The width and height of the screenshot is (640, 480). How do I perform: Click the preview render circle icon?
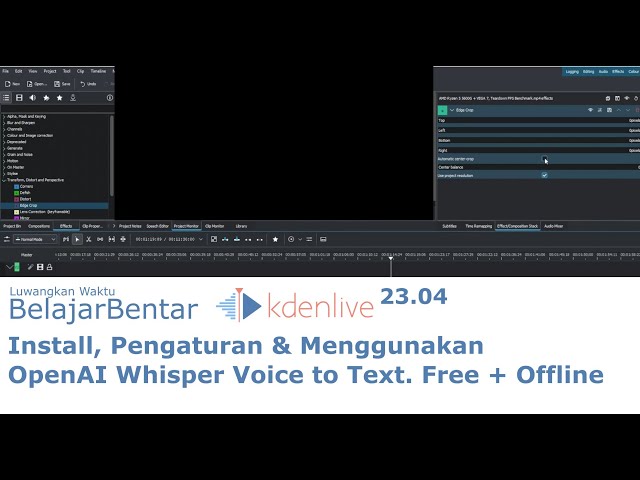click(x=291, y=239)
